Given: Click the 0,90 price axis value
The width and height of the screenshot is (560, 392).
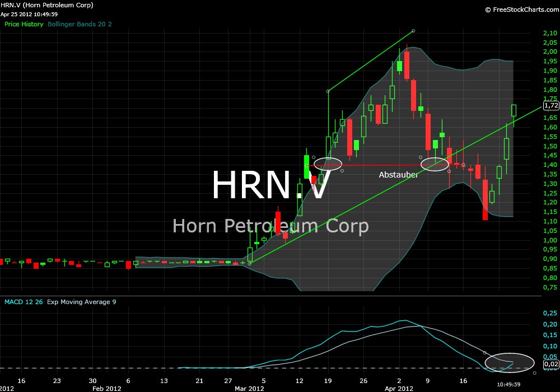Looking at the screenshot, I should (x=550, y=259).
